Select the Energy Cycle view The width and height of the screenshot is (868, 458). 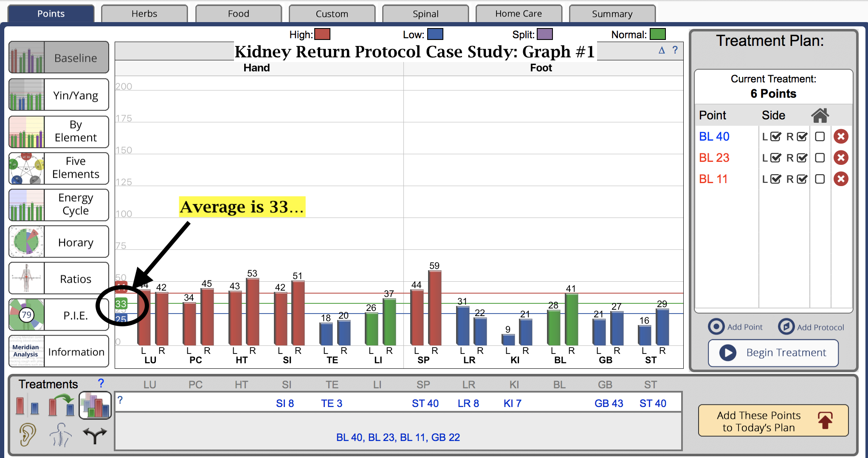(59, 204)
